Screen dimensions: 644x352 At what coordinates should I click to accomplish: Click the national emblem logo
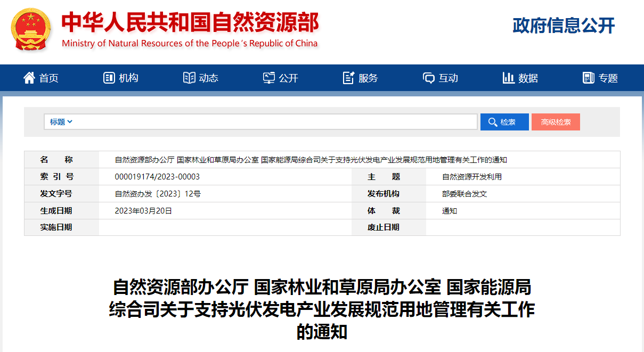click(x=31, y=29)
